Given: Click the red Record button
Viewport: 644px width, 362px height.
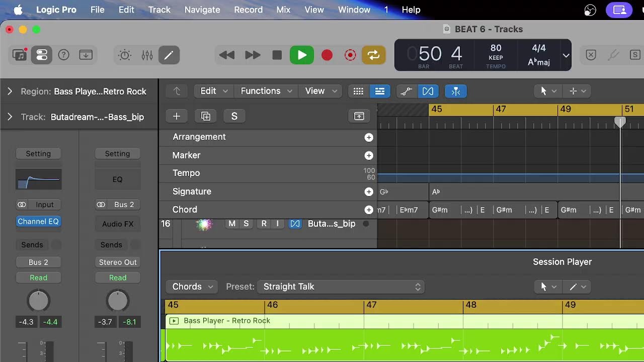Looking at the screenshot, I should [327, 55].
